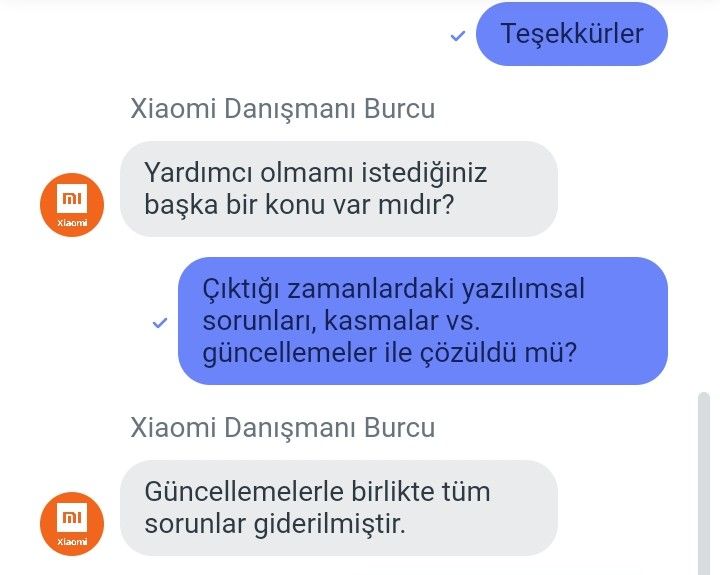Image resolution: width=720 pixels, height=575 pixels.
Task: Click the checkmark next to Teşekkürler message
Action: (458, 35)
